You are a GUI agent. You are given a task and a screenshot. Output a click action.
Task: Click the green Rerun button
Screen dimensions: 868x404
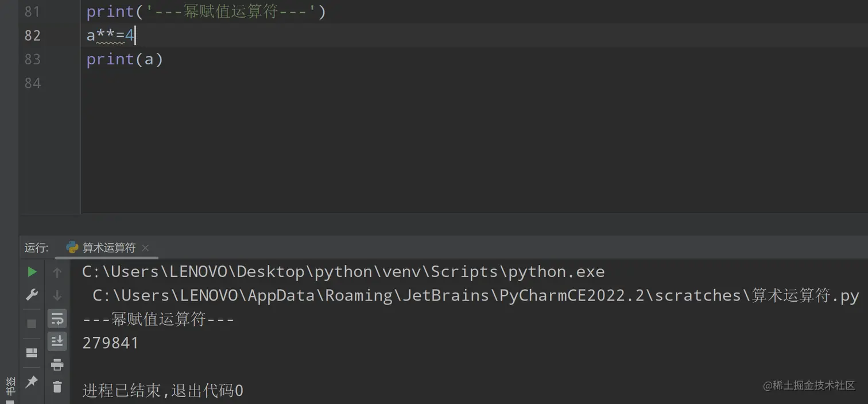[x=32, y=272]
